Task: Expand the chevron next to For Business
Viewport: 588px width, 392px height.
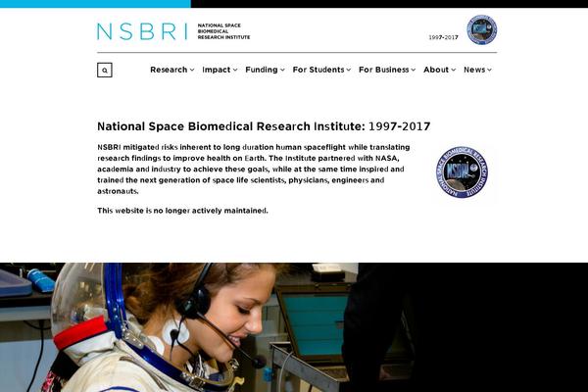Action: (414, 71)
